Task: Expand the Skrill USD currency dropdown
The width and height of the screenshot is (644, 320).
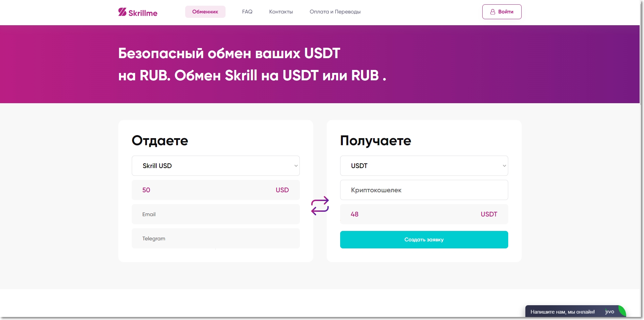Action: [216, 166]
